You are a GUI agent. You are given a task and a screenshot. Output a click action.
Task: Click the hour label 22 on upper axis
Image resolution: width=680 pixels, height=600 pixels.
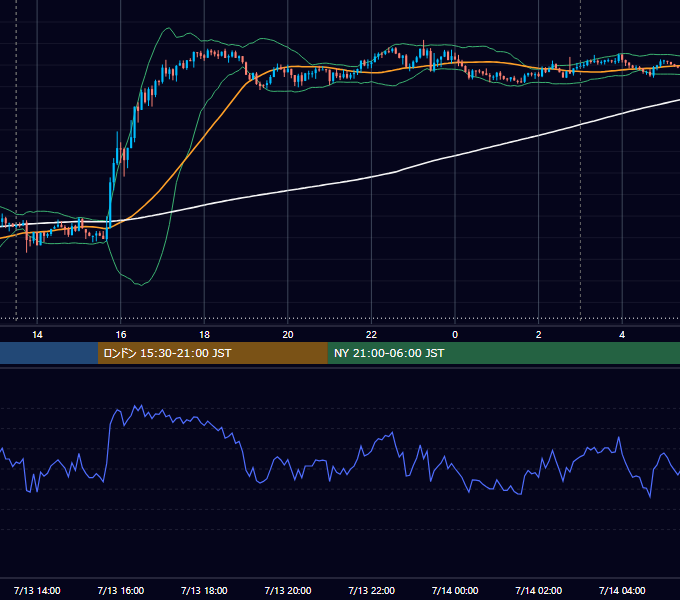[372, 335]
